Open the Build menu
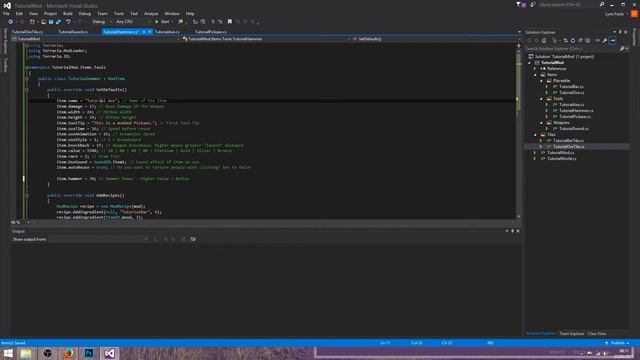 (x=68, y=13)
